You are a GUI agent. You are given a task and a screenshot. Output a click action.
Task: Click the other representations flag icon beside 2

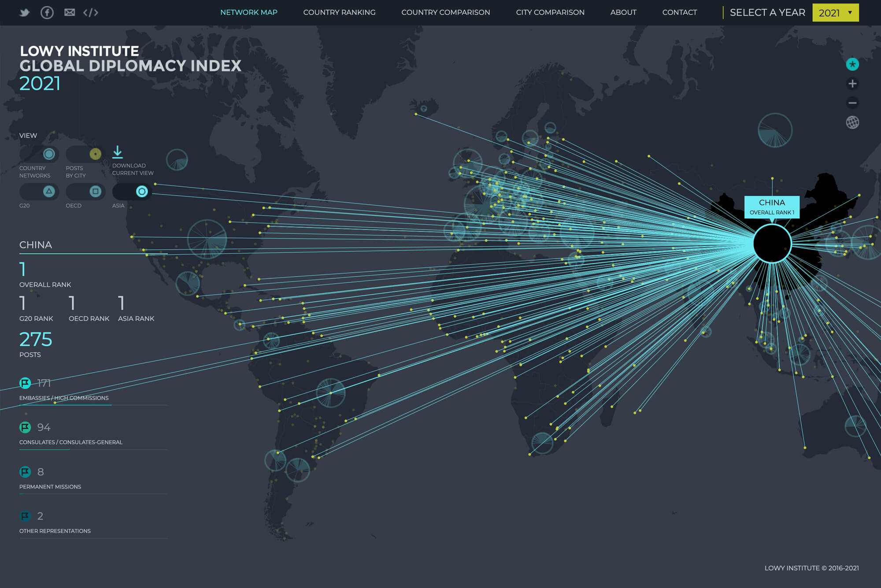[x=25, y=516]
